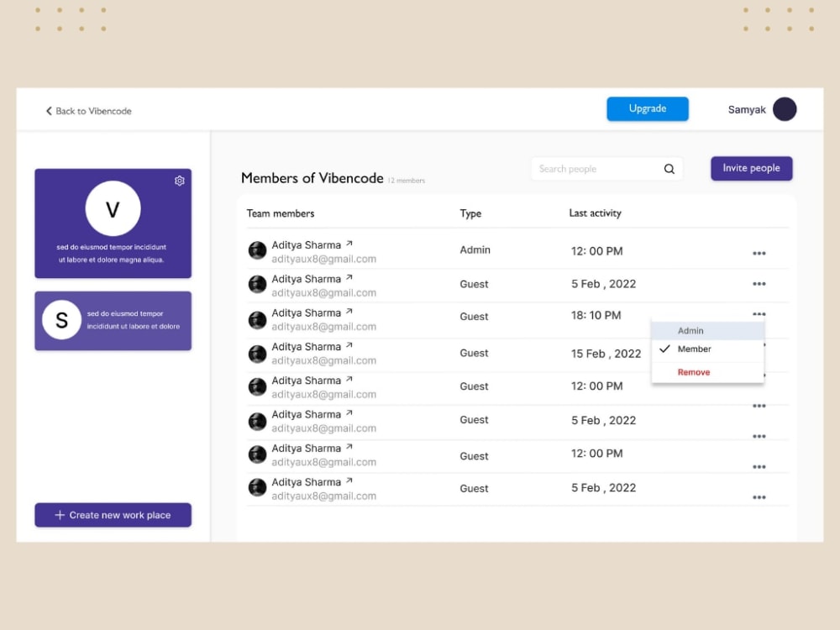Screen dimensions: 840x630
Task: Select the Vibencode workspace card
Action: [x=113, y=223]
